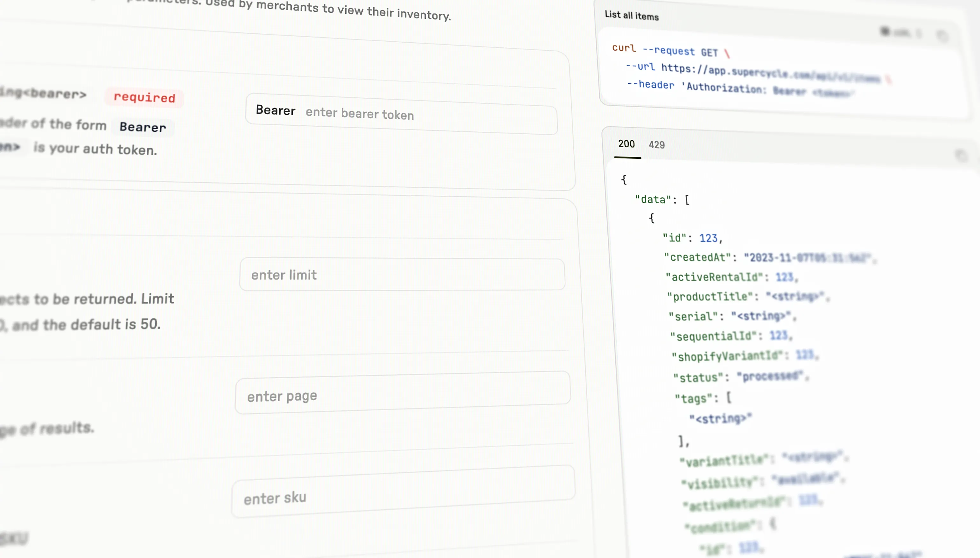Open the request language selector dropdown
This screenshot has width=980, height=558.
coord(901,32)
